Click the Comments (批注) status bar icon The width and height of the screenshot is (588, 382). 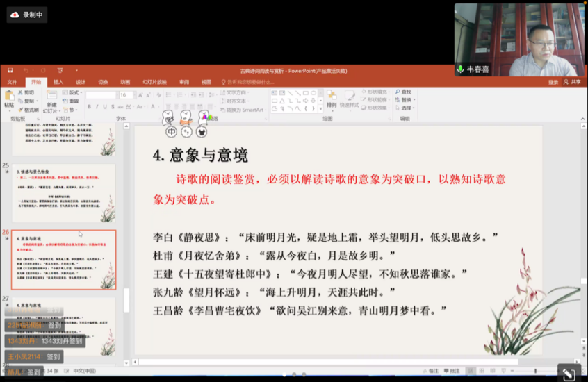[452, 371]
